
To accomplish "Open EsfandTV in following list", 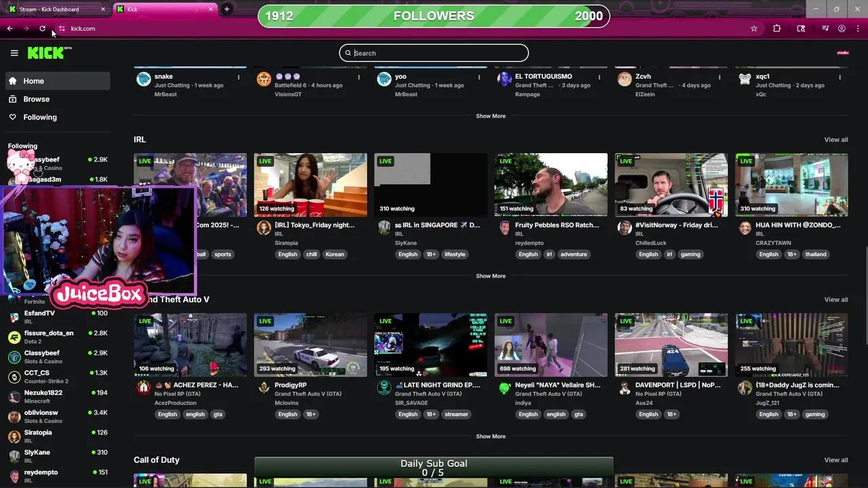I will [58, 317].
